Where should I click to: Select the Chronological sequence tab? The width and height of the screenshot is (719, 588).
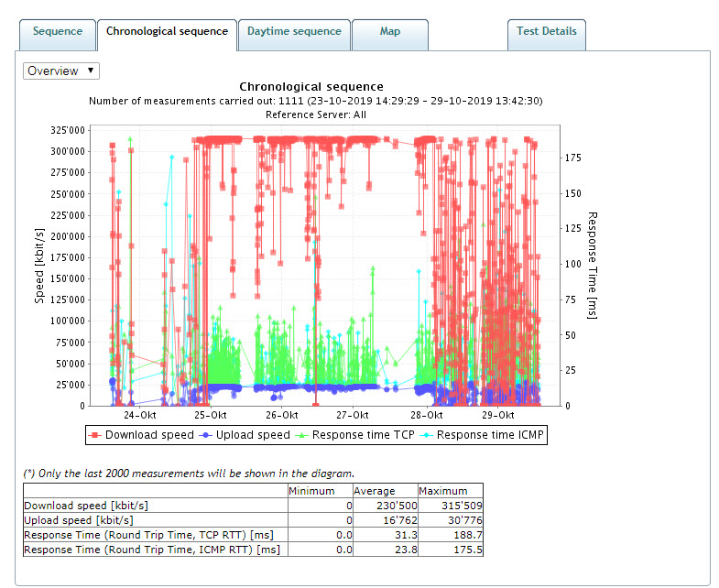click(167, 32)
